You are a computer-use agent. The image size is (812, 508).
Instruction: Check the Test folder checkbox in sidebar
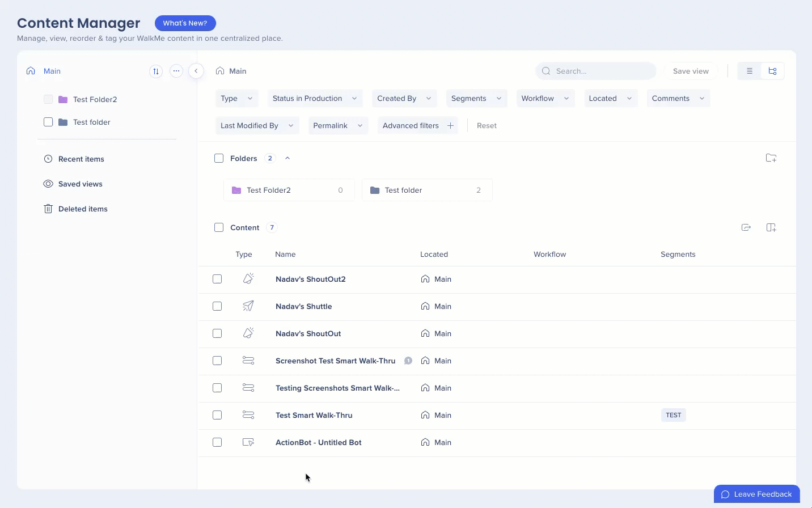[48, 122]
